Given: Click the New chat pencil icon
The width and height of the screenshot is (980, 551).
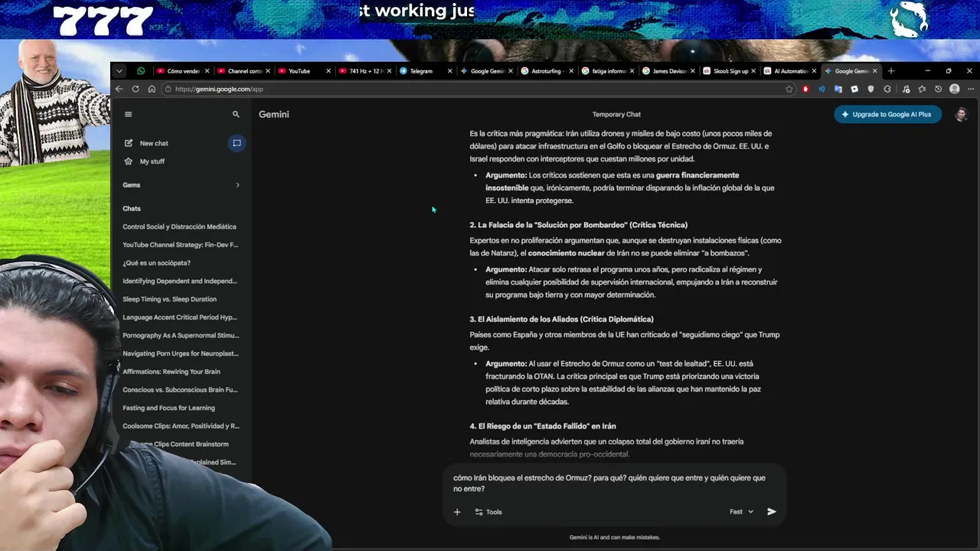Looking at the screenshot, I should [x=129, y=143].
